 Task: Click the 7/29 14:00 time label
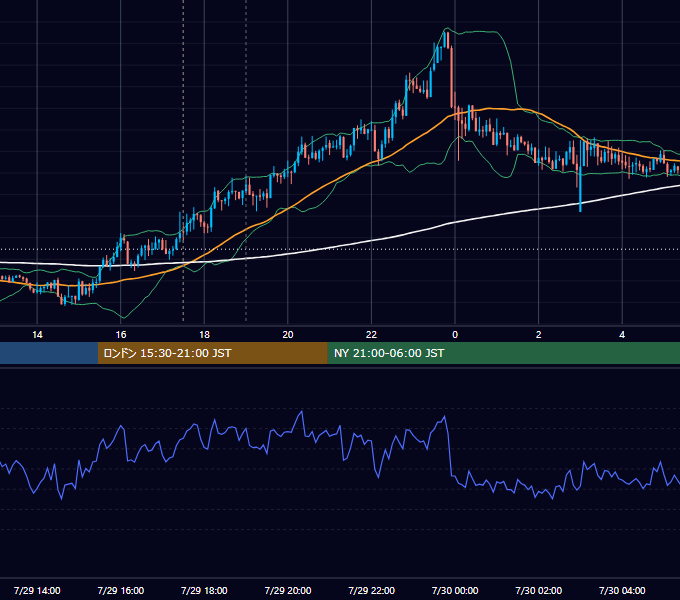37,590
